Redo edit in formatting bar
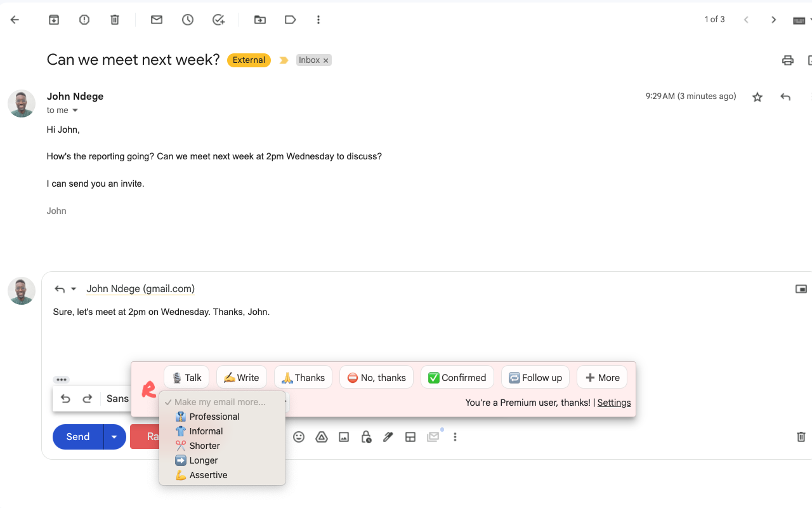 88,399
